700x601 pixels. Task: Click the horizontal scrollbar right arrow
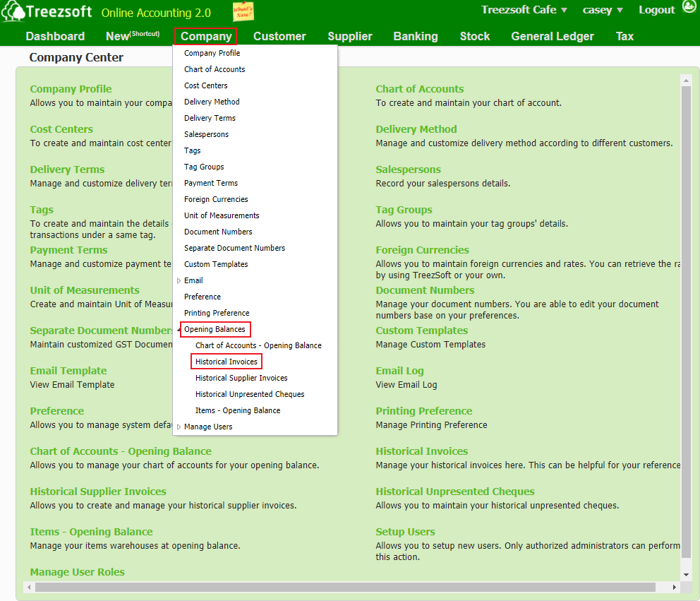[x=675, y=587]
